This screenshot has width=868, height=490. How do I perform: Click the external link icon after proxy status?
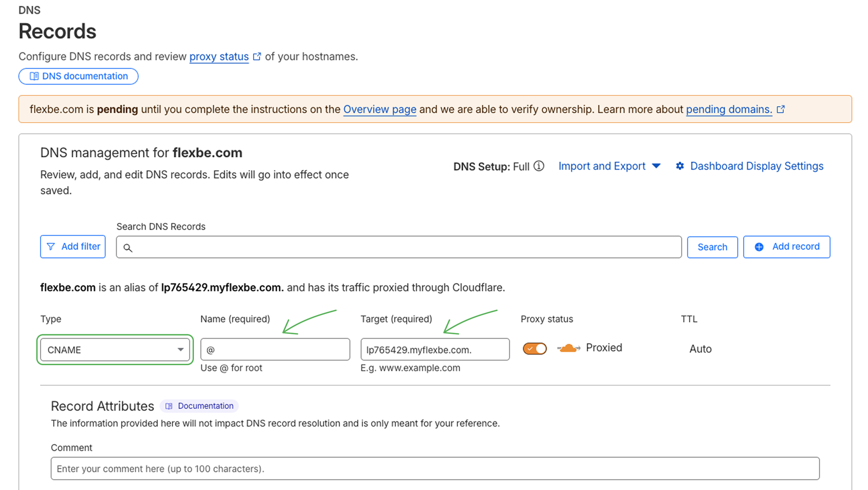pyautogui.click(x=257, y=57)
